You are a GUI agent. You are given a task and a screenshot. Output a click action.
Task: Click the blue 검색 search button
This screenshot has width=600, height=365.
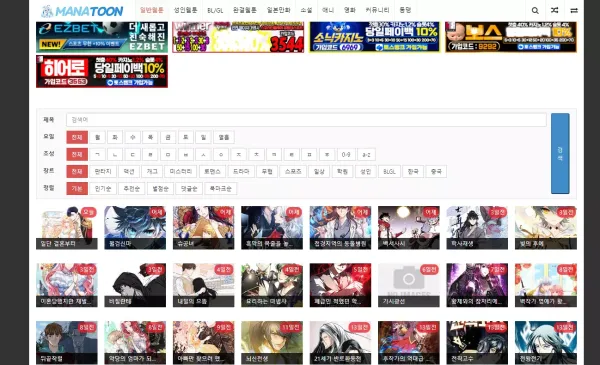coord(560,153)
